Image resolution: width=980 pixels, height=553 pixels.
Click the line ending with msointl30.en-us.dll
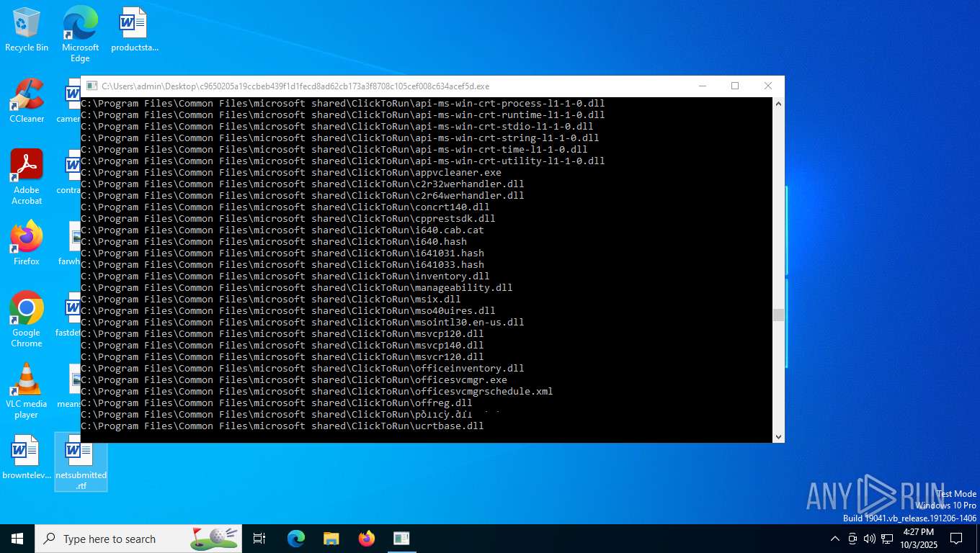tap(303, 323)
